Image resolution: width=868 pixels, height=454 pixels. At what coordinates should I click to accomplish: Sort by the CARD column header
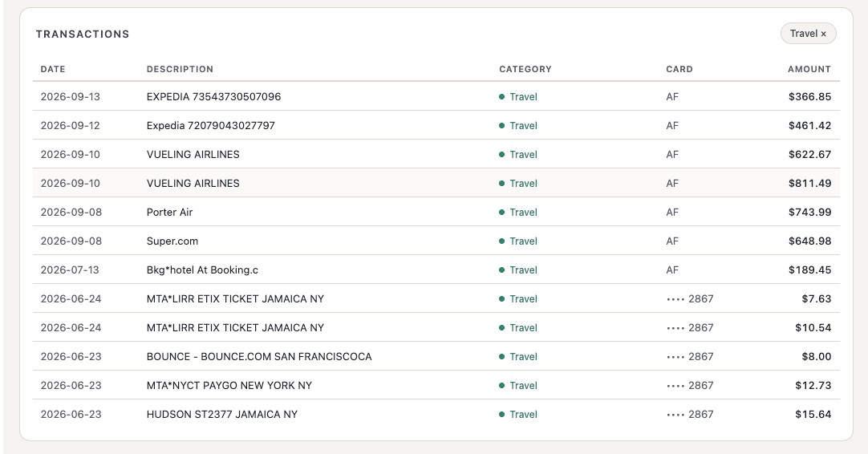(679, 69)
